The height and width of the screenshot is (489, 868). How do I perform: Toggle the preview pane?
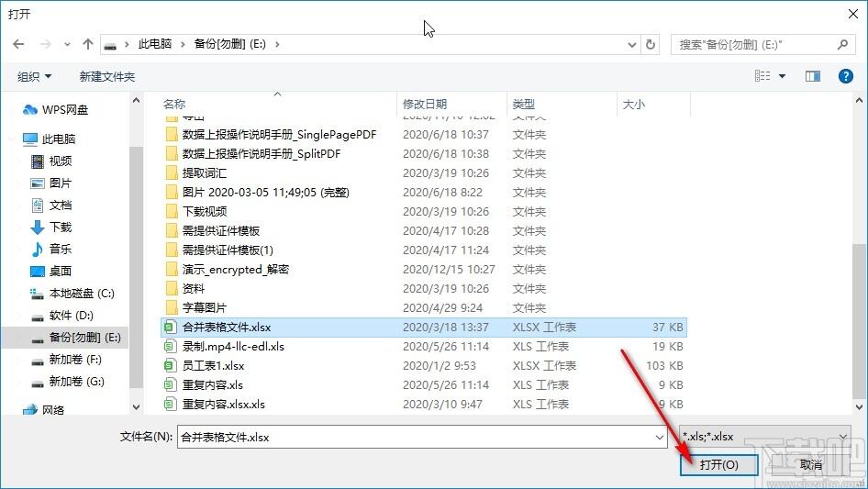(x=813, y=76)
